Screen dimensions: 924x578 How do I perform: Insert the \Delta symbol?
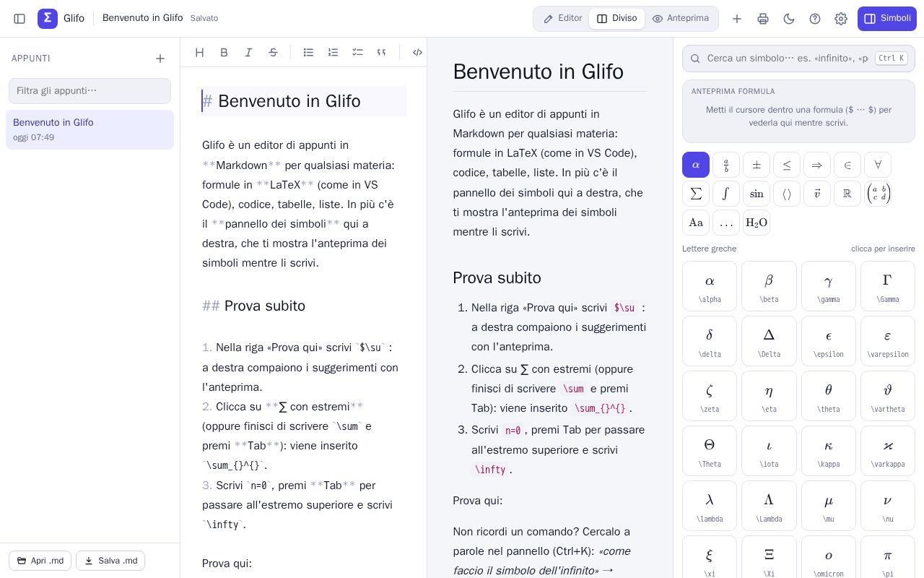(x=769, y=341)
